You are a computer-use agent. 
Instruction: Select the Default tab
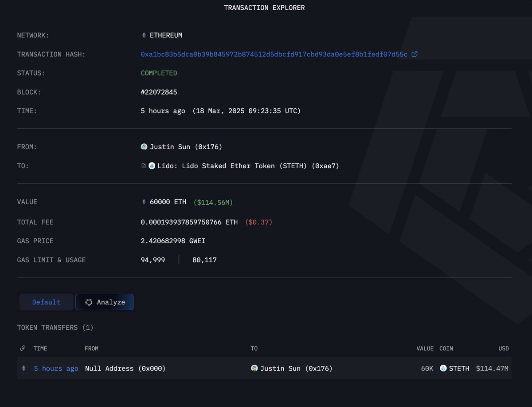point(46,302)
